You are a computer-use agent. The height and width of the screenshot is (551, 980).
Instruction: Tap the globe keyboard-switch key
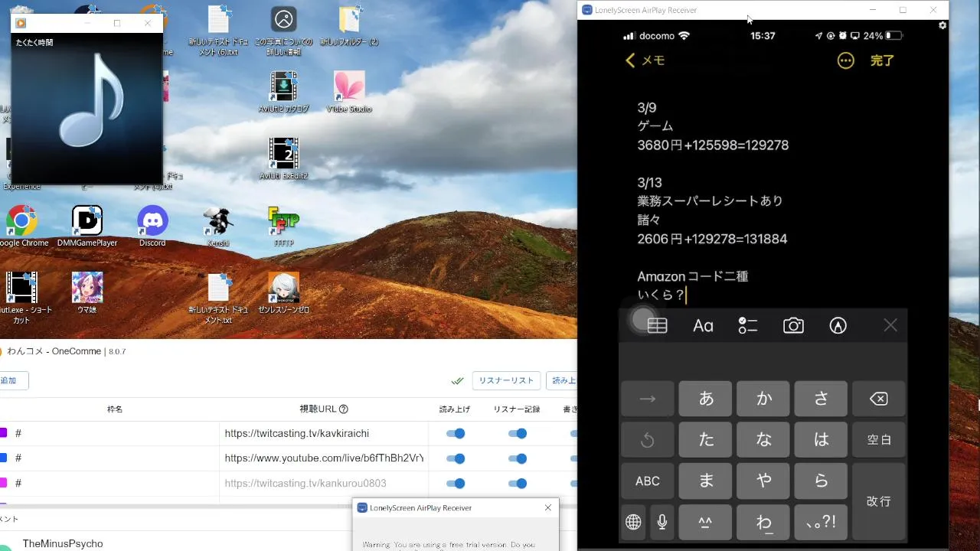(633, 522)
